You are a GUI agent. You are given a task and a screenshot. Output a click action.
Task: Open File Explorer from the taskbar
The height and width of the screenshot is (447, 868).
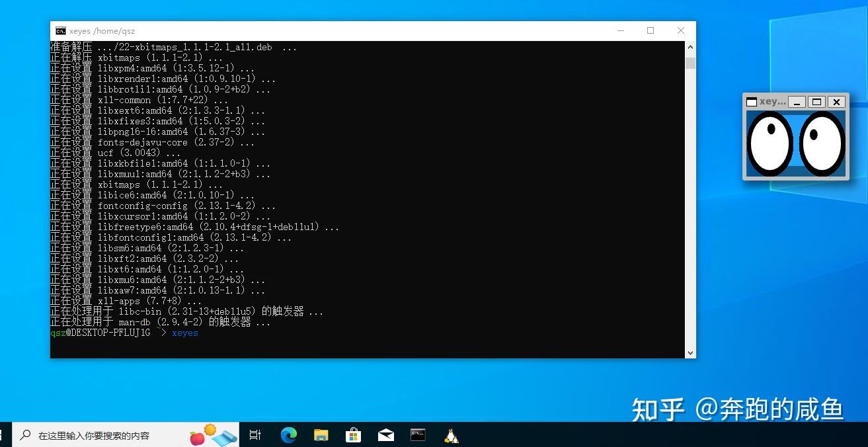coord(321,434)
